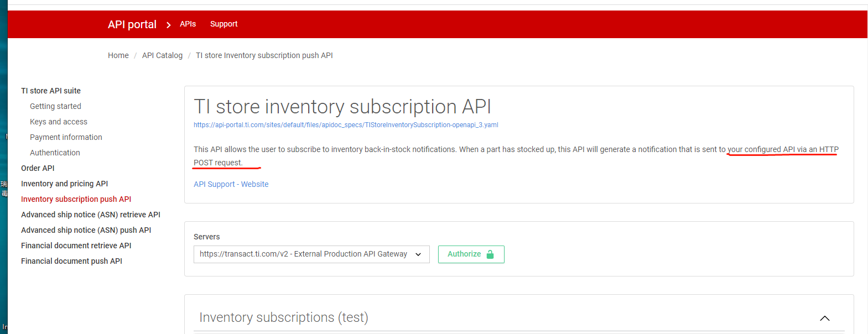Open Payment information page
Screen dimensions: 868x334
tap(66, 137)
